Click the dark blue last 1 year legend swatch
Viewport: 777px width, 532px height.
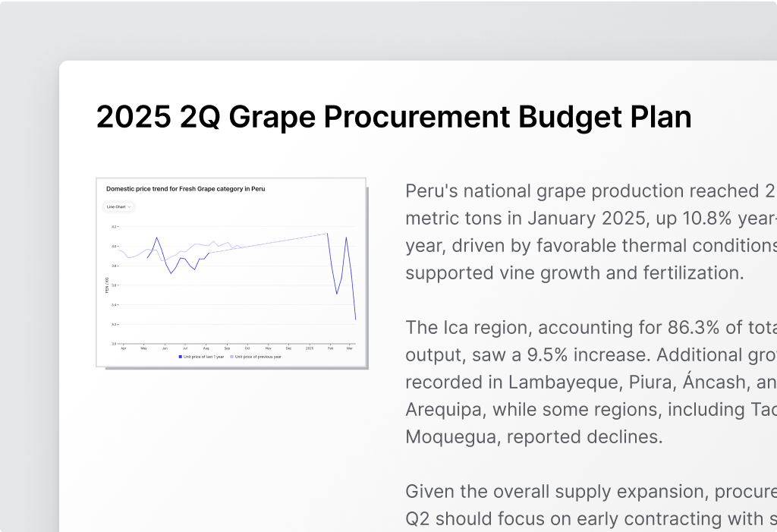[181, 356]
